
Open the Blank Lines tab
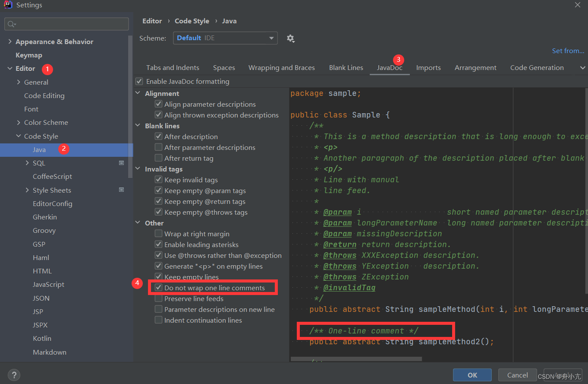[x=346, y=68]
